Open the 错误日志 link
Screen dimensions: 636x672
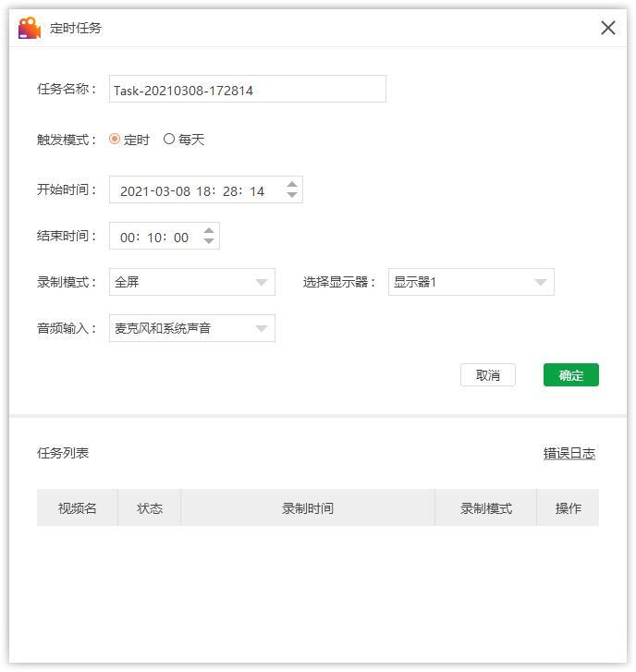pos(569,454)
